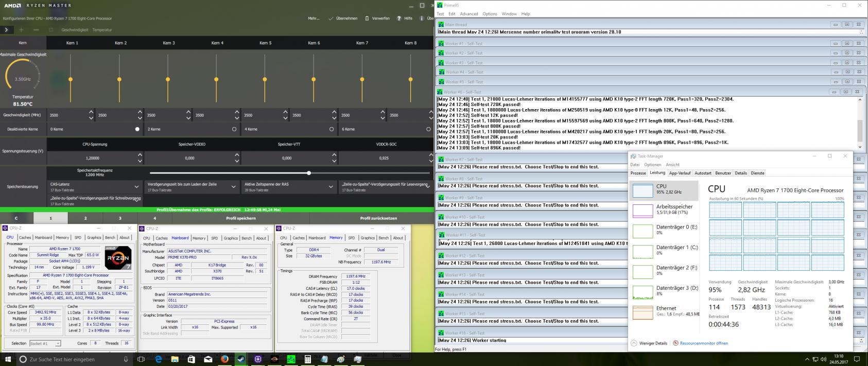Open Options menu in Prime95
868x366 pixels.
pyautogui.click(x=490, y=14)
